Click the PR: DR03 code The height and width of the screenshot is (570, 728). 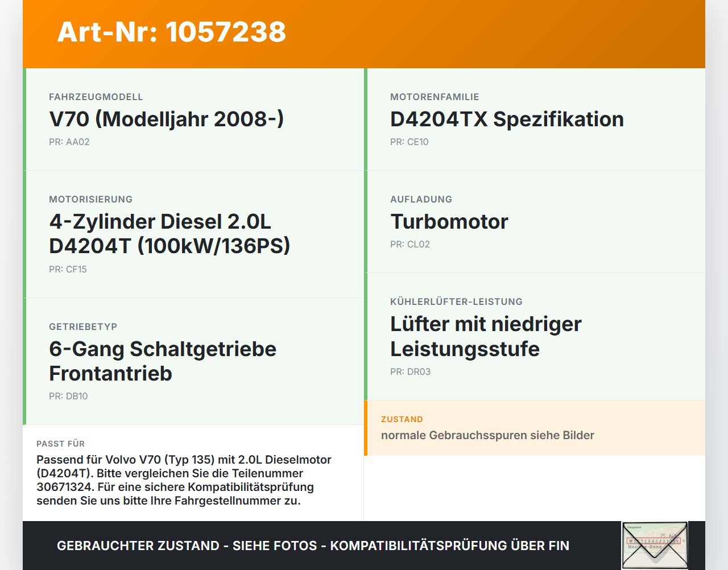[411, 372]
